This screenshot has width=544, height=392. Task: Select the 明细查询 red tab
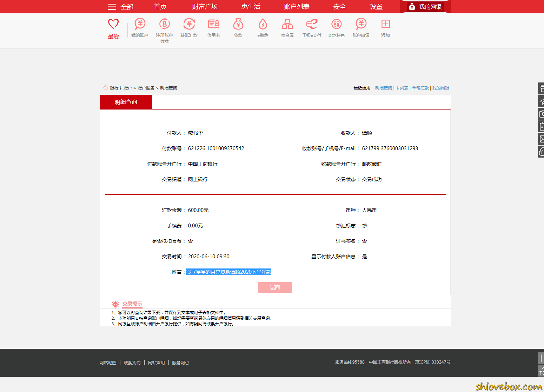[126, 102]
